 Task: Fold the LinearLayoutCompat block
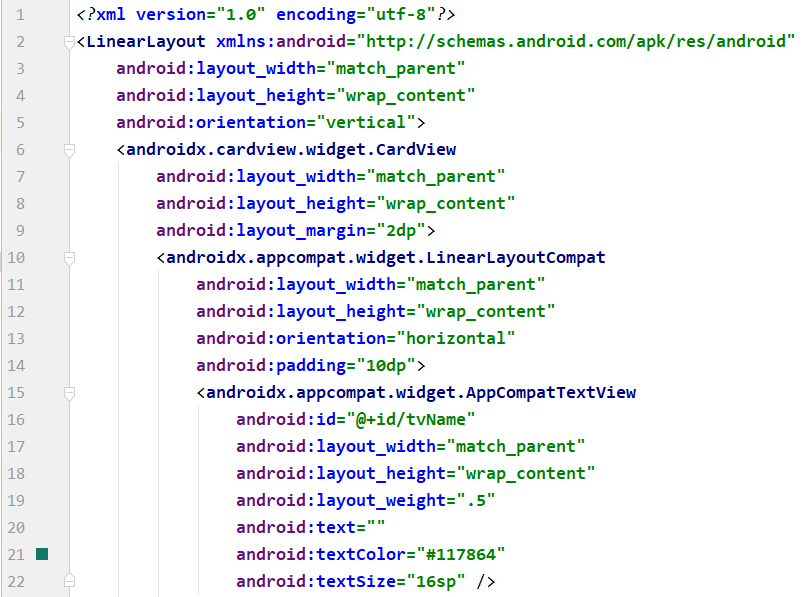pos(69,258)
